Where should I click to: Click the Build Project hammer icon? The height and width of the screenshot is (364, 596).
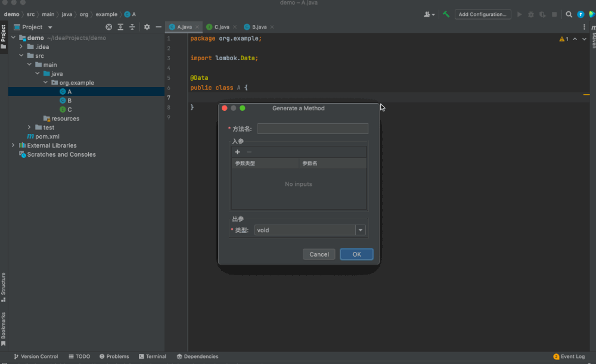point(445,14)
